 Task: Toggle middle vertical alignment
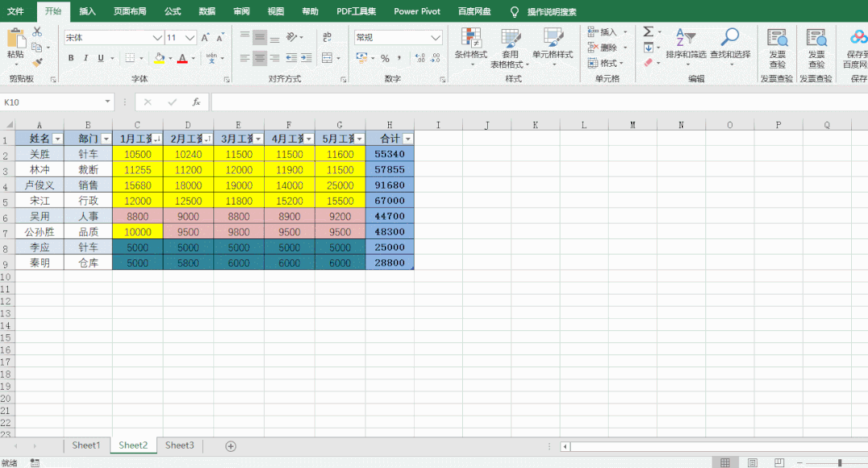pos(259,38)
